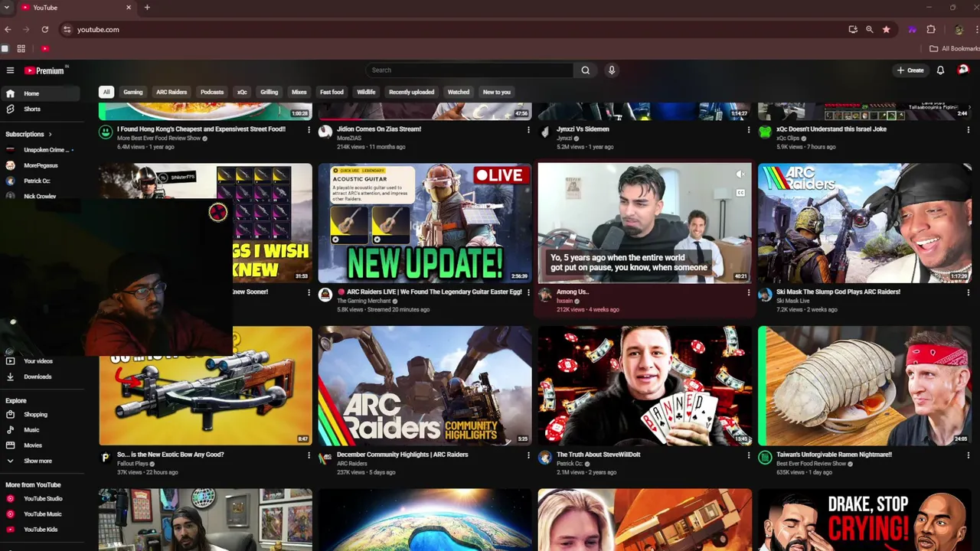
Task: Open Downloads in the sidebar
Action: click(37, 377)
